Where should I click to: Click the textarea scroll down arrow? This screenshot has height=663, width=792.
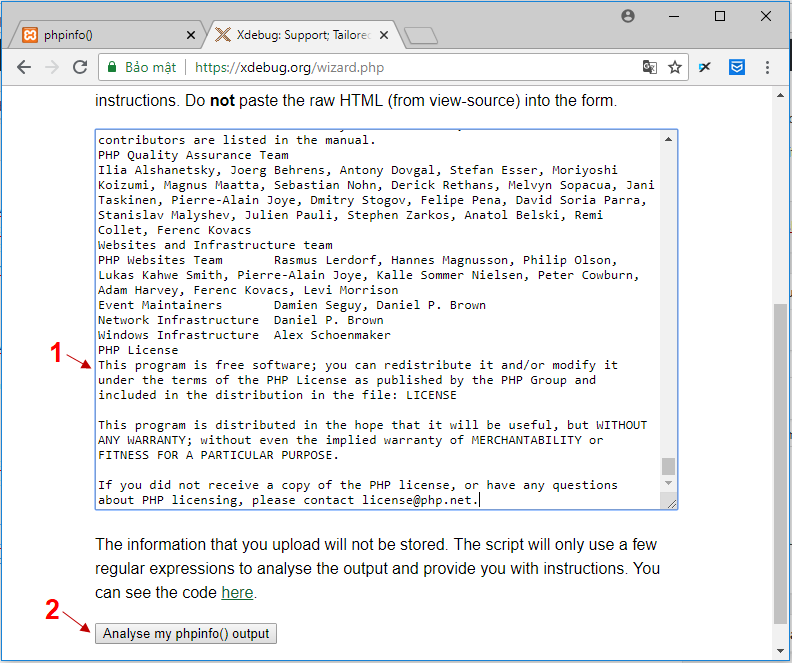click(668, 483)
